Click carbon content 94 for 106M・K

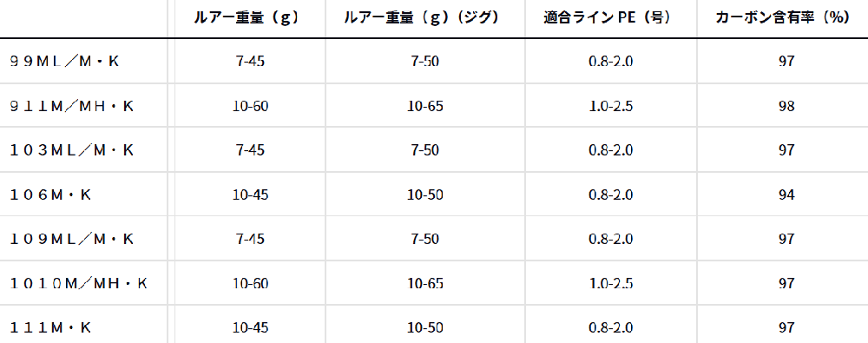786,195
